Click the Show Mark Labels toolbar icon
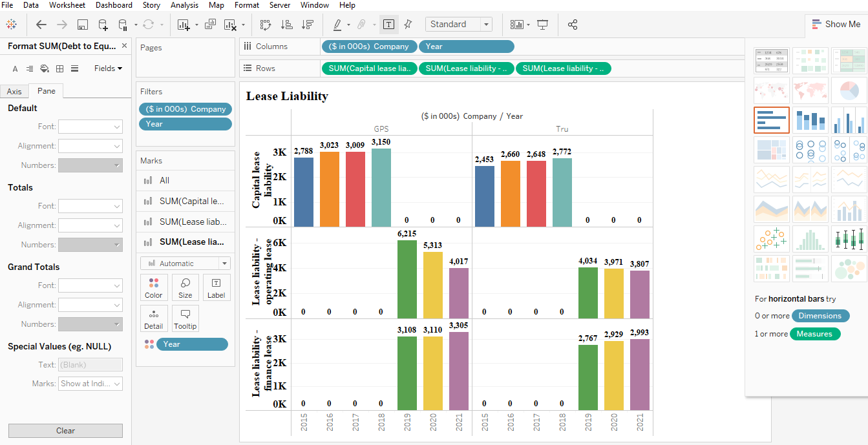Screen dimensions: 868x445 [388, 24]
